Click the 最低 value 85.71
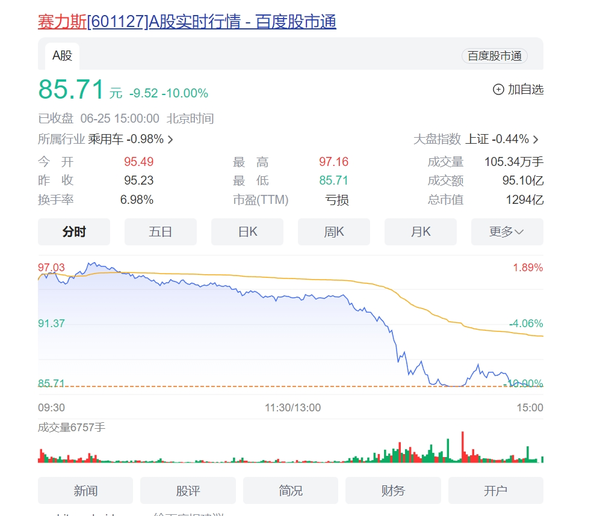The image size is (600, 516). click(334, 180)
